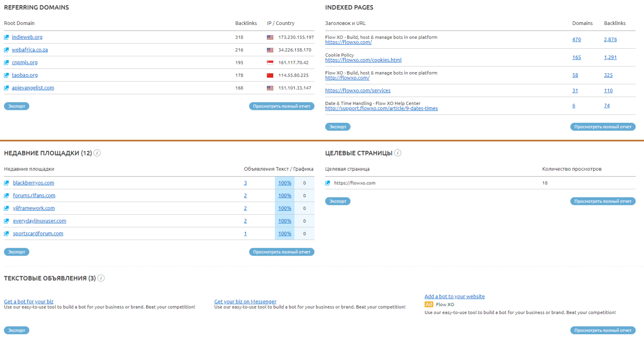View full report for Целевые страницы
The height and width of the screenshot is (339, 644).
(603, 201)
